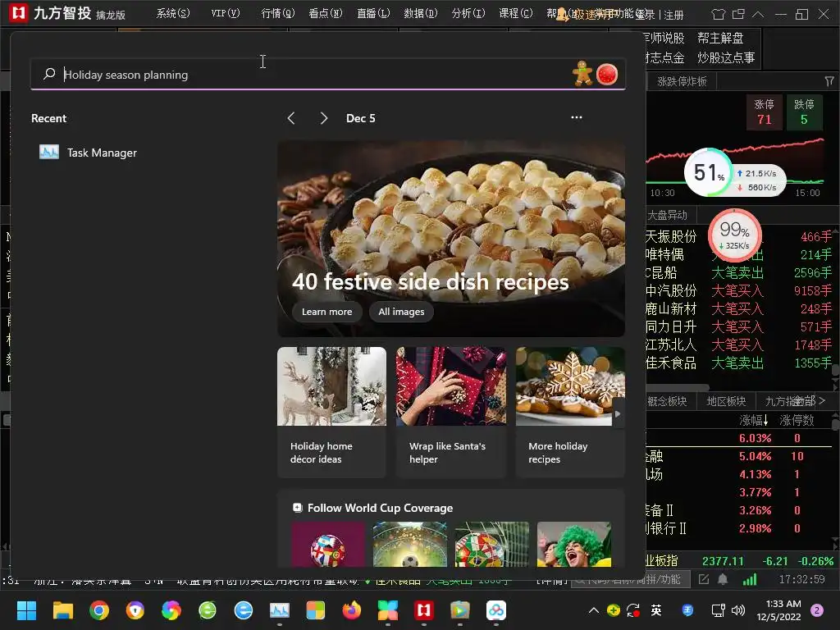Viewport: 840px width, 630px height.
Task: Click the 涨停 71 count box
Action: [x=765, y=112]
